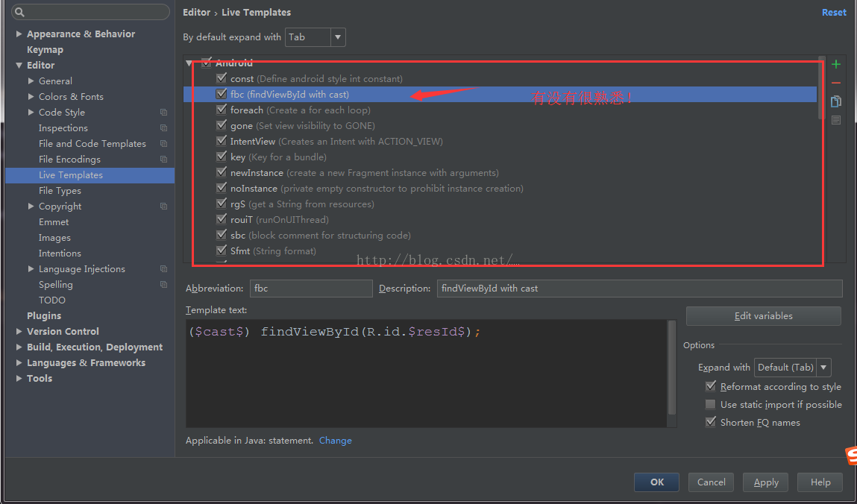
Task: Toggle the IntentView template checkbox
Action: pyautogui.click(x=222, y=141)
